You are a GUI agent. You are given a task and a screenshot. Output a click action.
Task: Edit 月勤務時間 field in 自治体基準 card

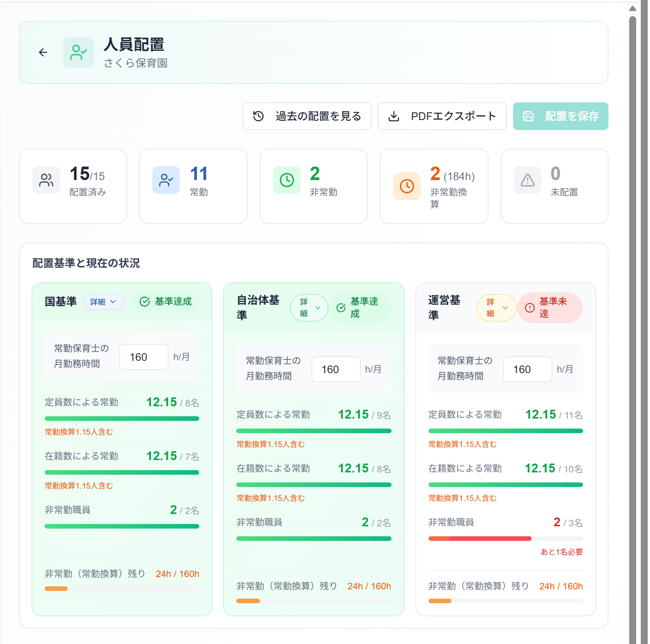(x=336, y=369)
